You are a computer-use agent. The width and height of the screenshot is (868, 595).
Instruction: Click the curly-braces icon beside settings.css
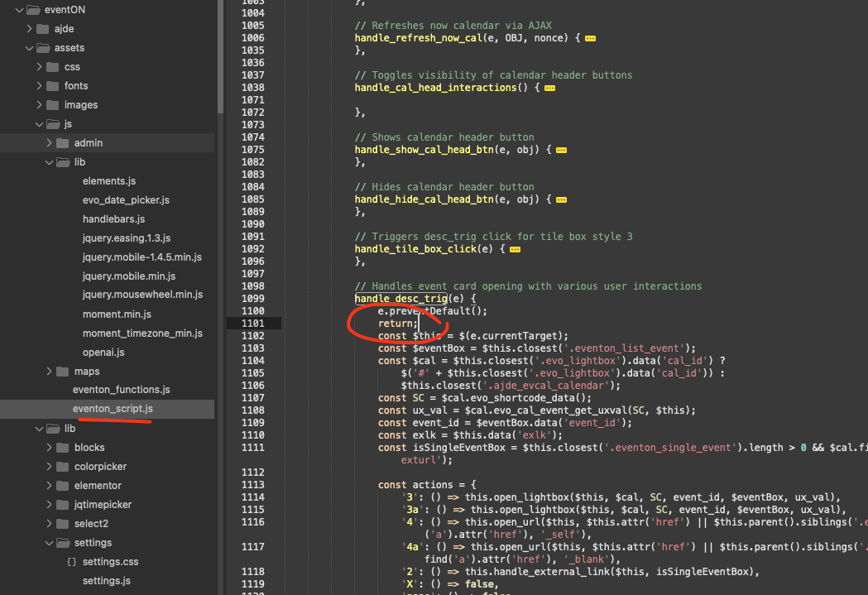(x=71, y=562)
